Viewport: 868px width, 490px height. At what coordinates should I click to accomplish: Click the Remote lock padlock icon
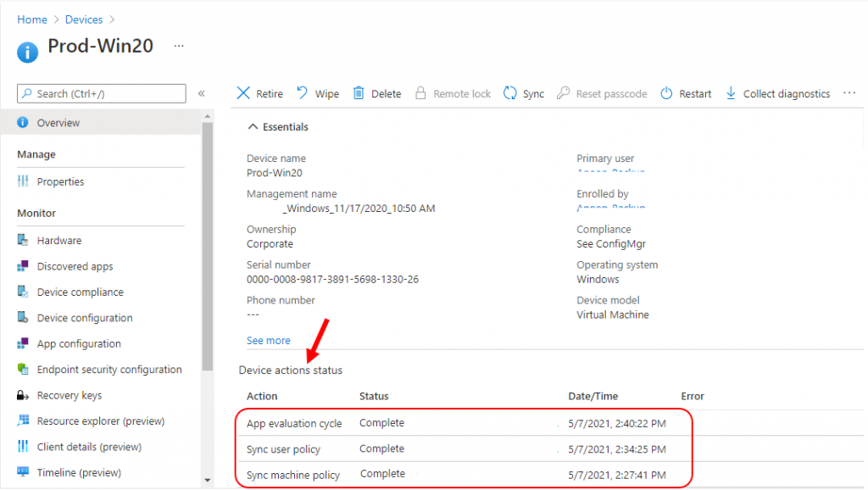[420, 93]
